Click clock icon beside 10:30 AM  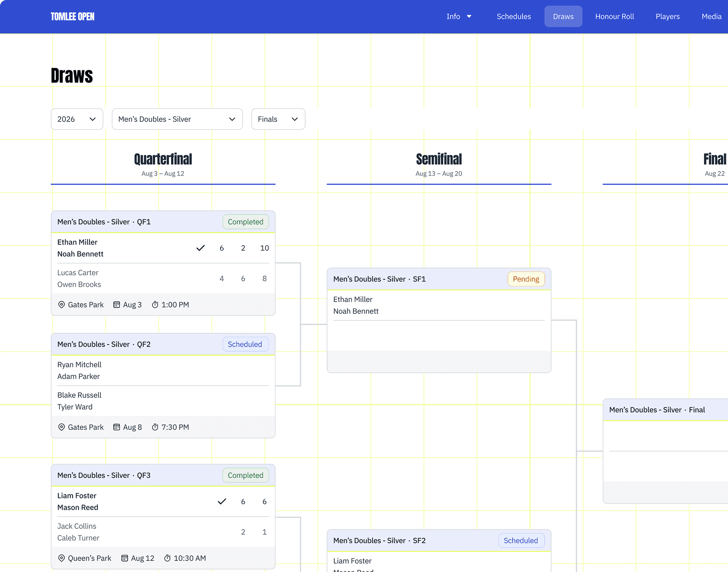167,558
